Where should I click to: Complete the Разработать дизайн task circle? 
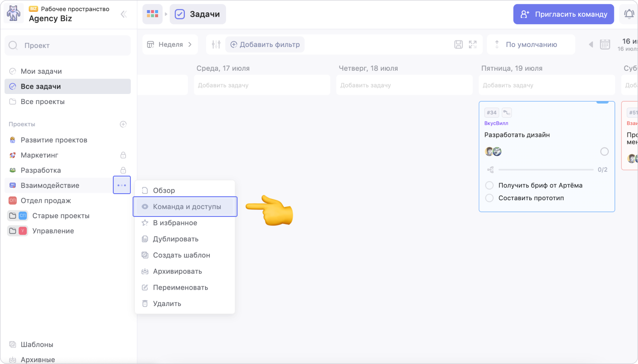pyautogui.click(x=604, y=151)
